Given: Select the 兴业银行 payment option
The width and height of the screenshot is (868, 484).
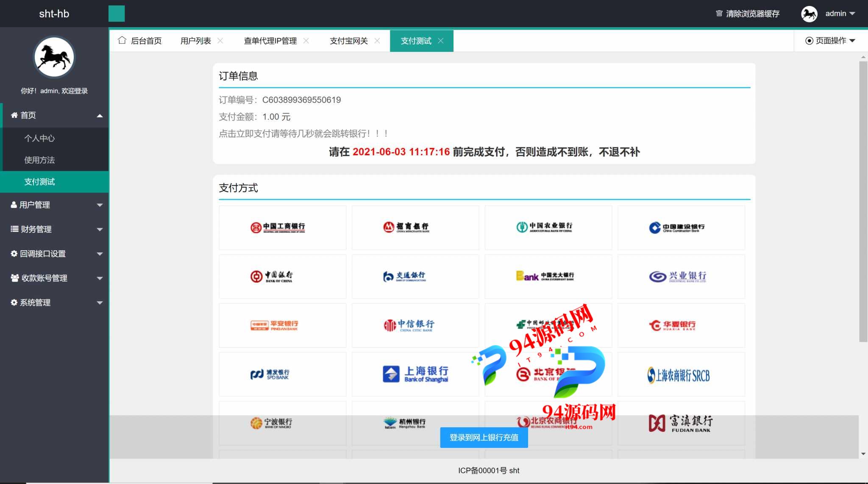Looking at the screenshot, I should tap(681, 277).
